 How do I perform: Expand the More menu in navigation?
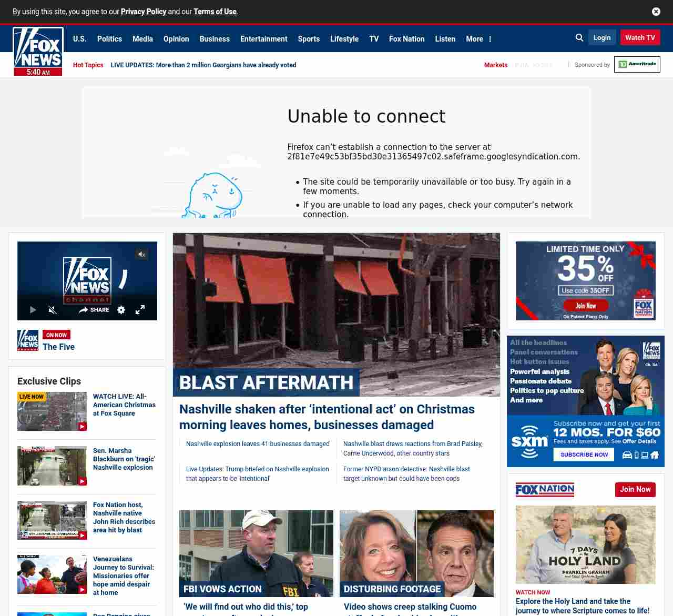[474, 39]
